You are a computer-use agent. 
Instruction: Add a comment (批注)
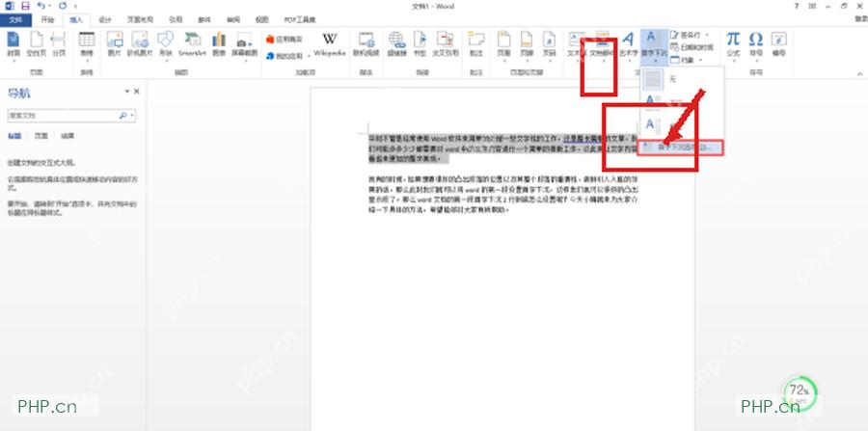[x=475, y=44]
